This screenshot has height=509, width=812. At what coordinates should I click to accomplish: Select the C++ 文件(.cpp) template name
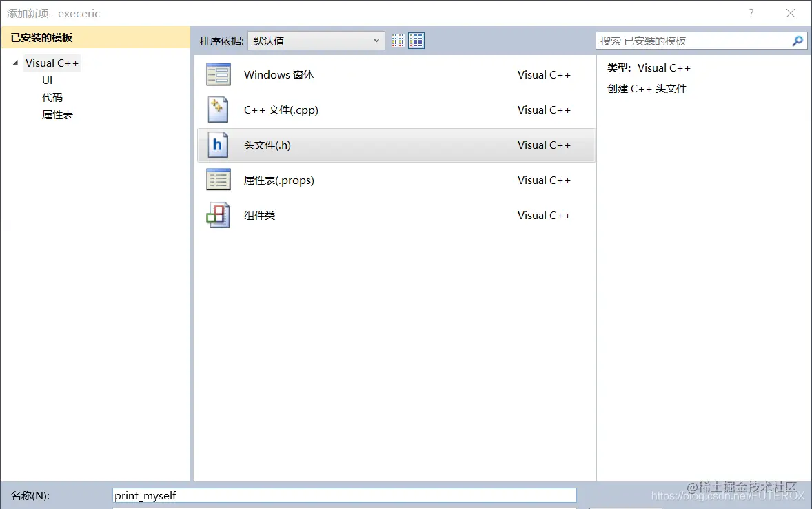[281, 110]
